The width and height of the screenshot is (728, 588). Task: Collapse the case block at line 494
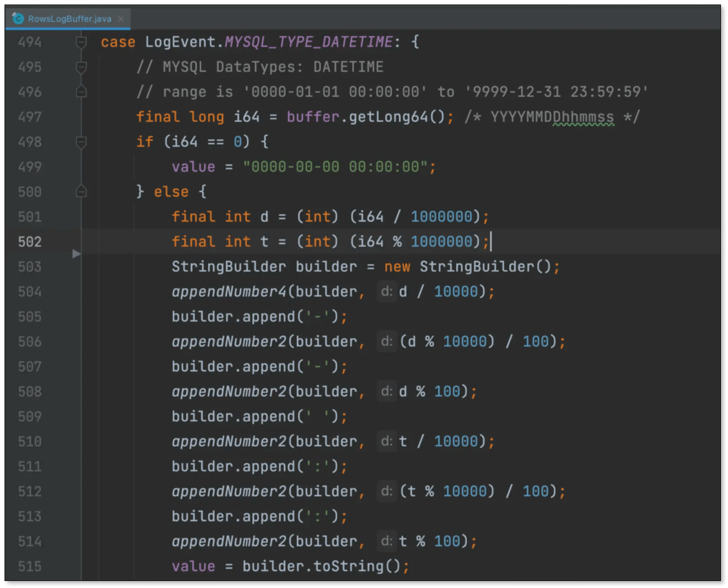pos(81,42)
